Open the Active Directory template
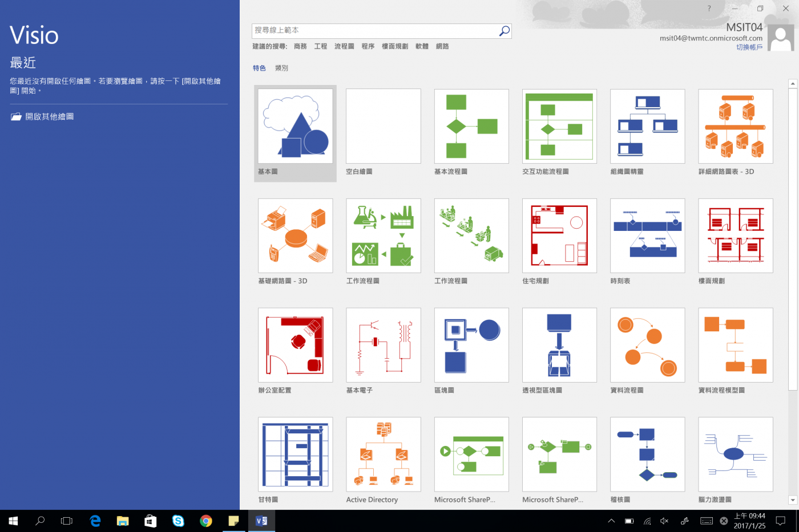The height and width of the screenshot is (532, 799). [384, 454]
